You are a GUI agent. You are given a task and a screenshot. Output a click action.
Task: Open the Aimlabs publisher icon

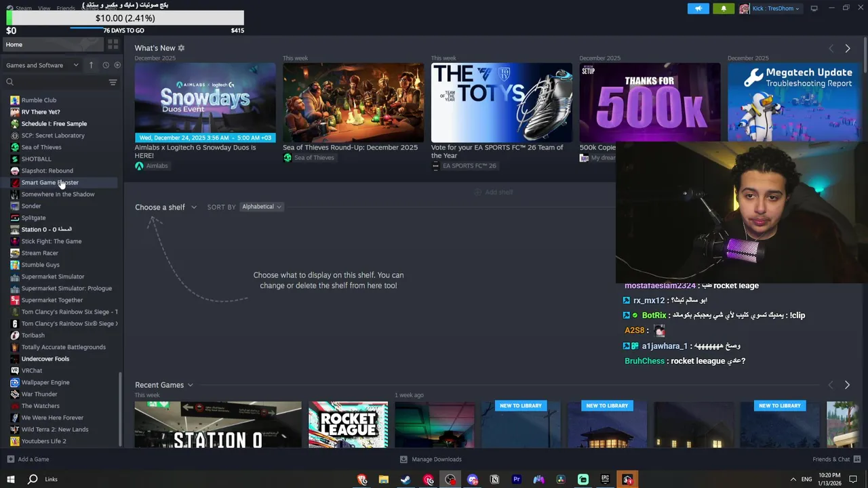139,165
